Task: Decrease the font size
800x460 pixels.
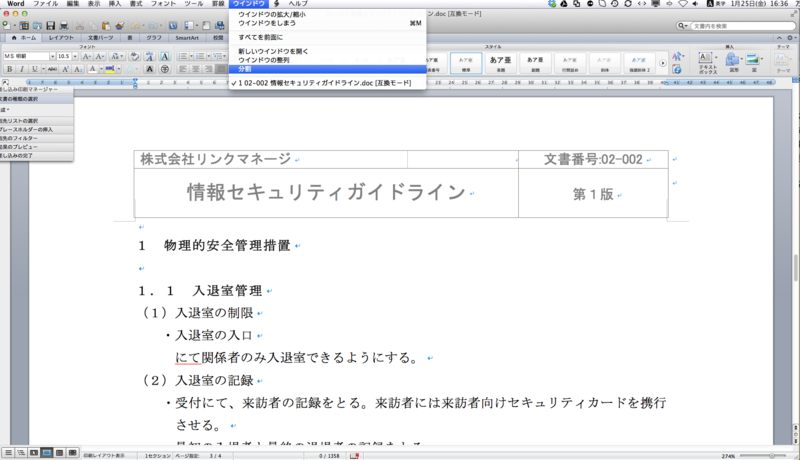Action: tap(100, 56)
